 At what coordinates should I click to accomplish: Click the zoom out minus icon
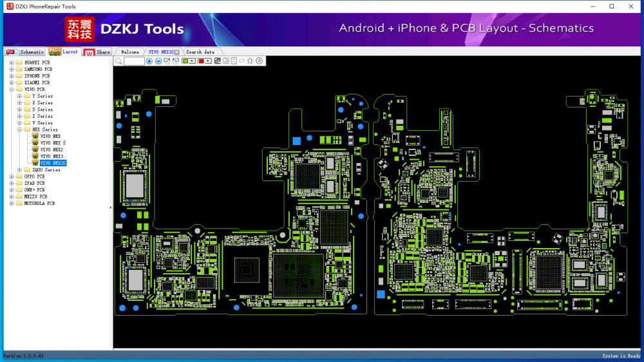tap(158, 61)
